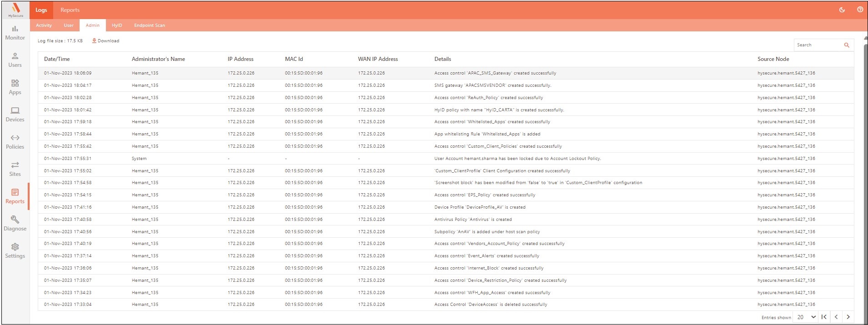Expand the Entries shown dropdown
This screenshot has height=325, width=868.
pyautogui.click(x=806, y=317)
